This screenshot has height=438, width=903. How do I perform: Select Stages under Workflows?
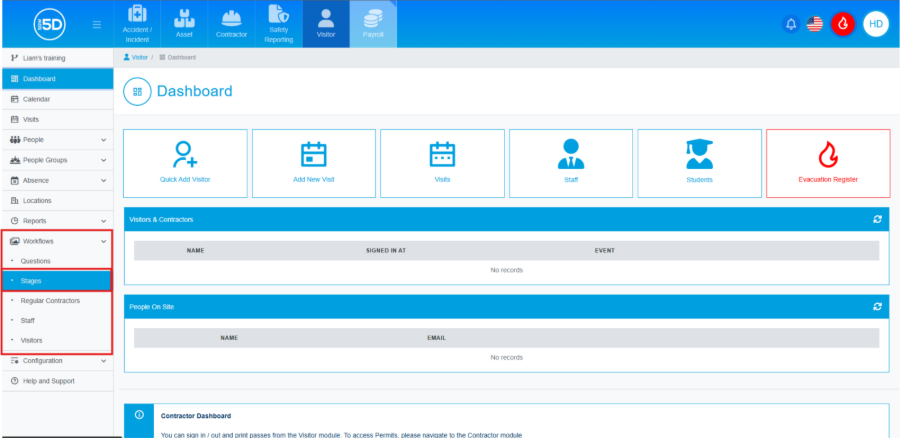[x=31, y=281]
